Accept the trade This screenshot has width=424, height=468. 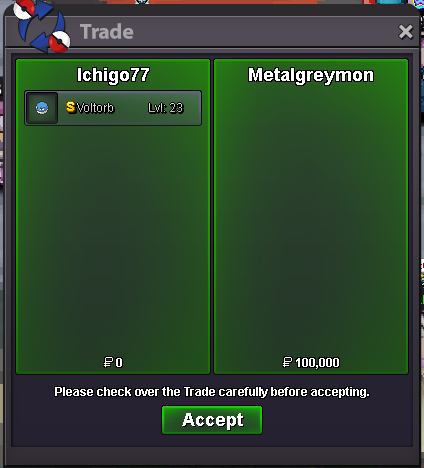pos(212,420)
